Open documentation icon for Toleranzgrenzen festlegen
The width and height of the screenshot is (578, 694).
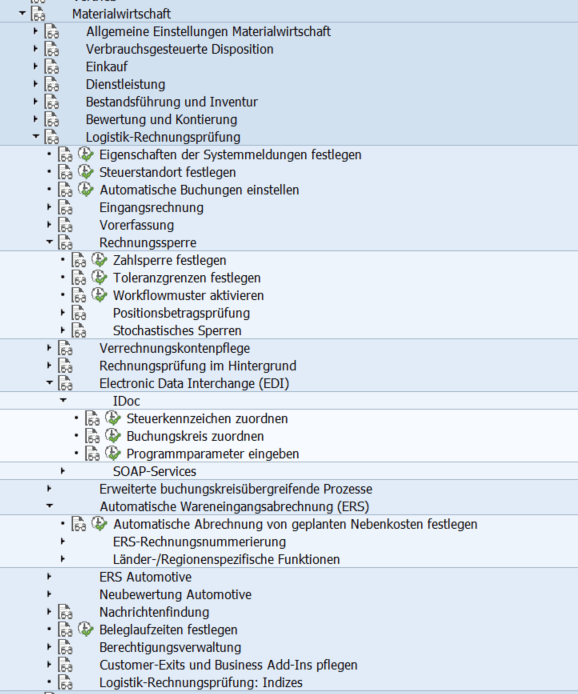click(x=79, y=278)
